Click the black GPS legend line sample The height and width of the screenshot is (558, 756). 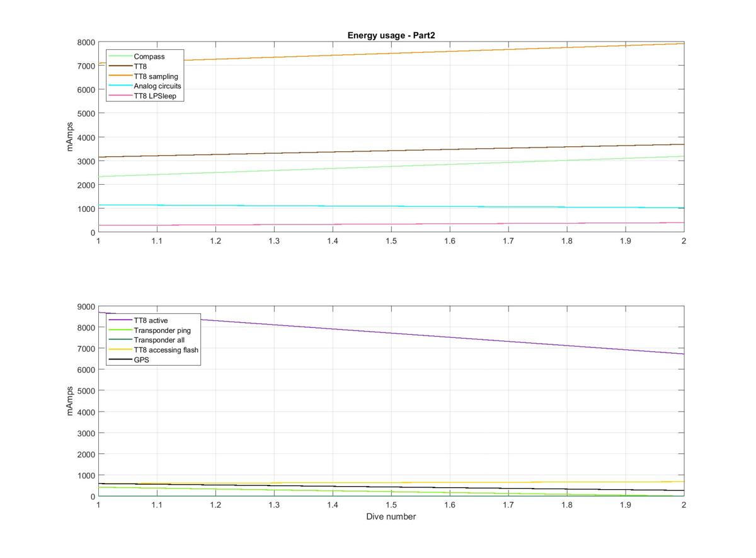tap(120, 360)
